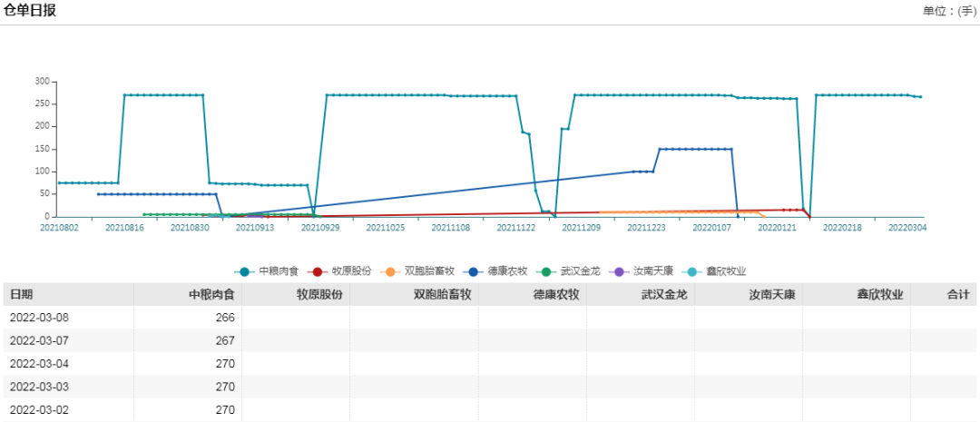Click the 合计 column header
980x422 pixels.
point(958,295)
